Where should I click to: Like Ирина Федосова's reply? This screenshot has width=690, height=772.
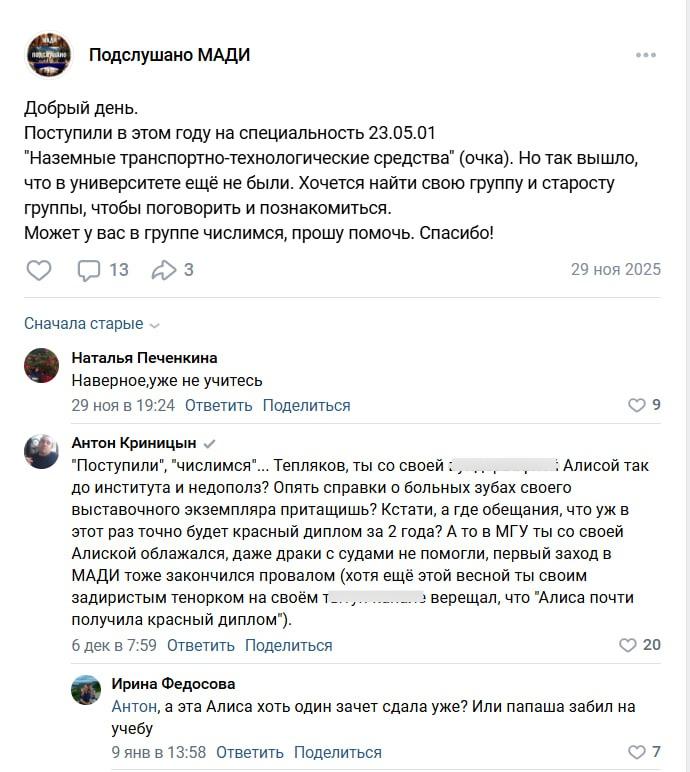[637, 753]
